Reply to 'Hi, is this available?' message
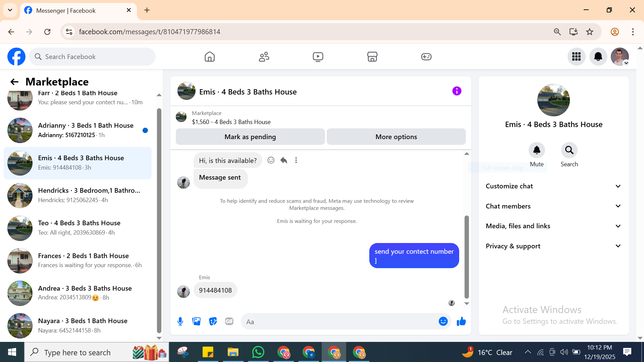Screen dimensions: 644x362 [x=284, y=160]
